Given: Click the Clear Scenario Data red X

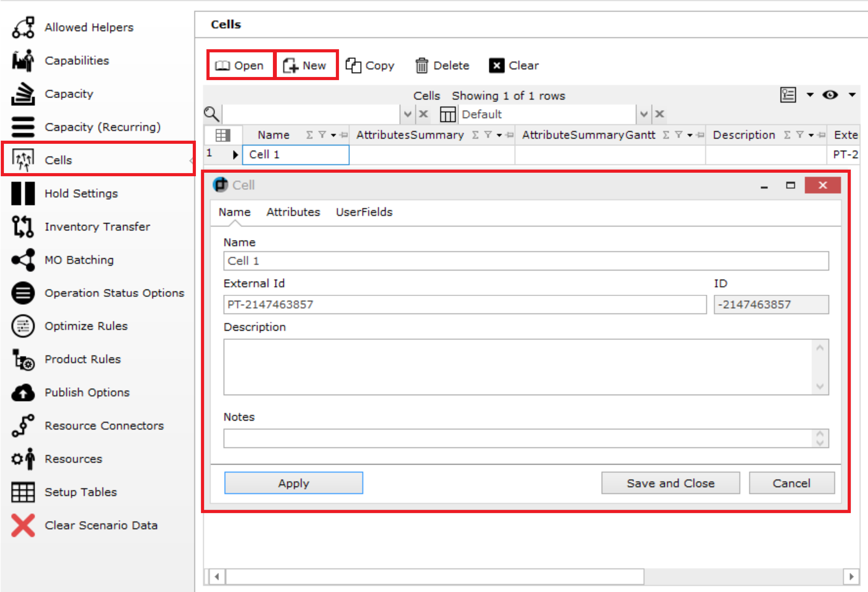Looking at the screenshot, I should click(x=23, y=525).
